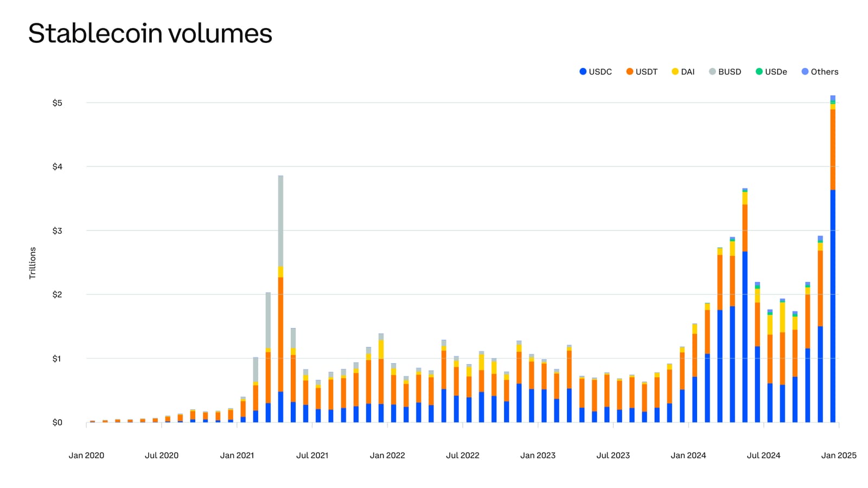Expand the USDe legend entry
Image resolution: width=868 pixels, height=488 pixels.
771,71
